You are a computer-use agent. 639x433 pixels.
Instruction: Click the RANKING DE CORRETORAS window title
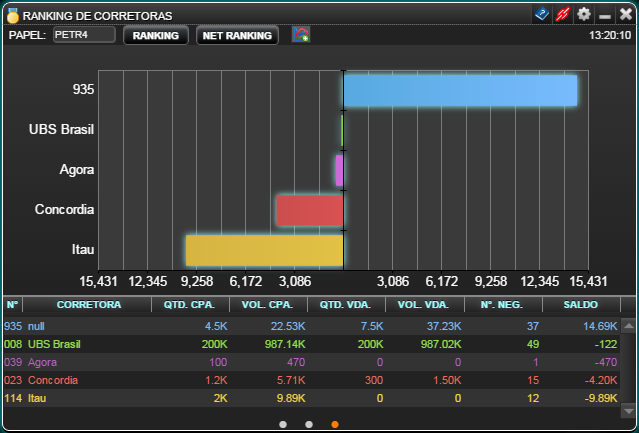coord(97,16)
